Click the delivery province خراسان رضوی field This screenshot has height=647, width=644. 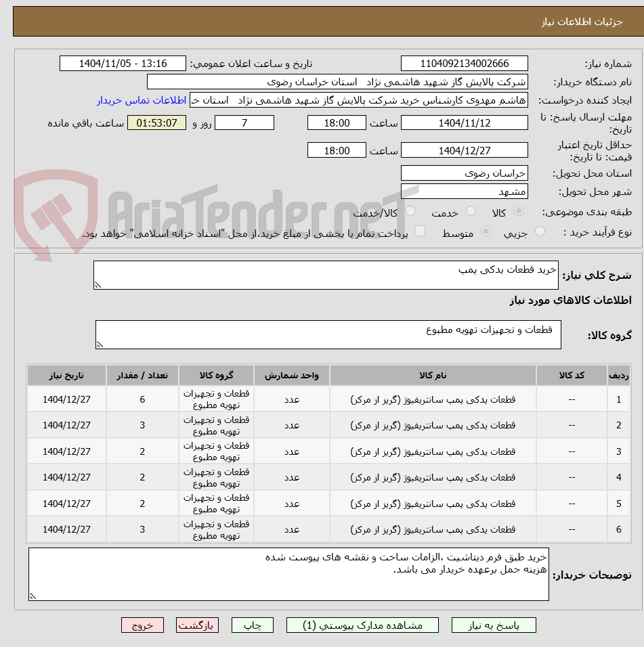(x=465, y=173)
